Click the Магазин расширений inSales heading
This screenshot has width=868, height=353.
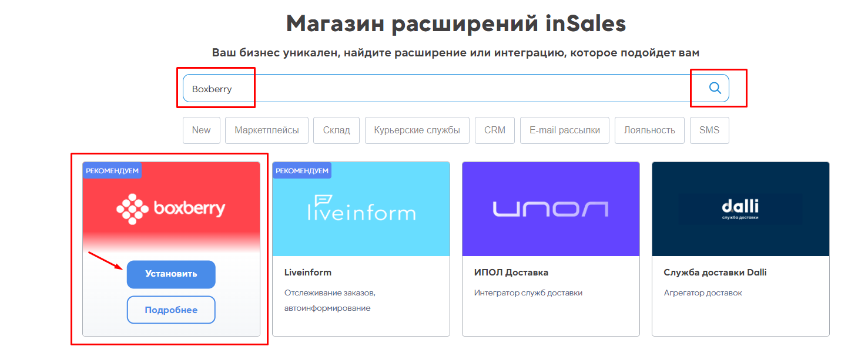click(x=456, y=23)
